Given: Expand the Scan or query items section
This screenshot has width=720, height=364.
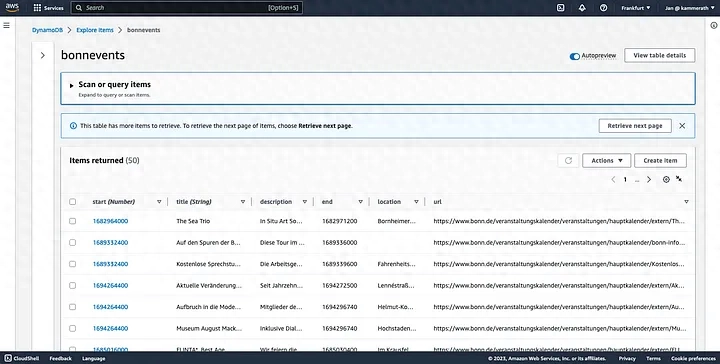Looking at the screenshot, I should pyautogui.click(x=72, y=85).
